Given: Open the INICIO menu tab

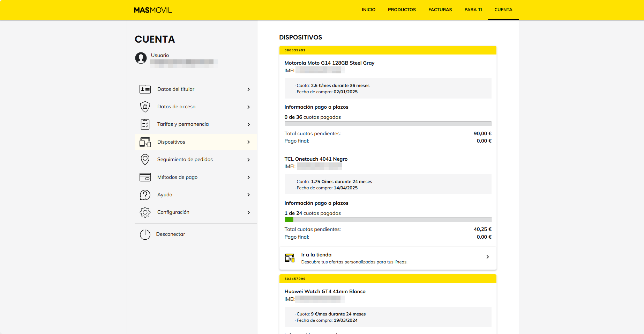Looking at the screenshot, I should click(x=368, y=10).
